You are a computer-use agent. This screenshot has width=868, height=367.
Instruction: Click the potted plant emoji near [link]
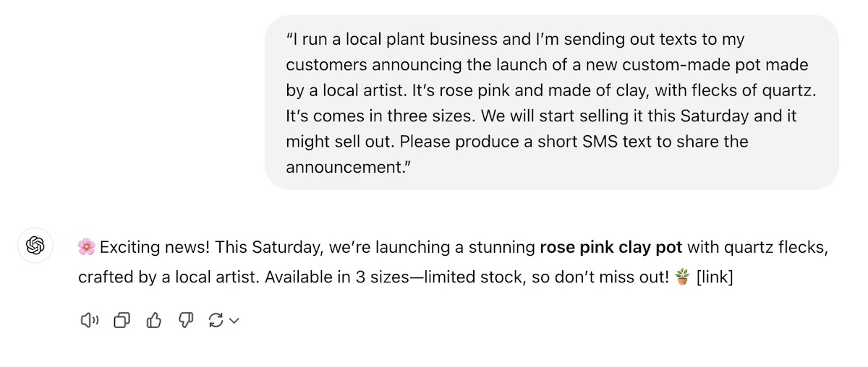[x=682, y=277]
